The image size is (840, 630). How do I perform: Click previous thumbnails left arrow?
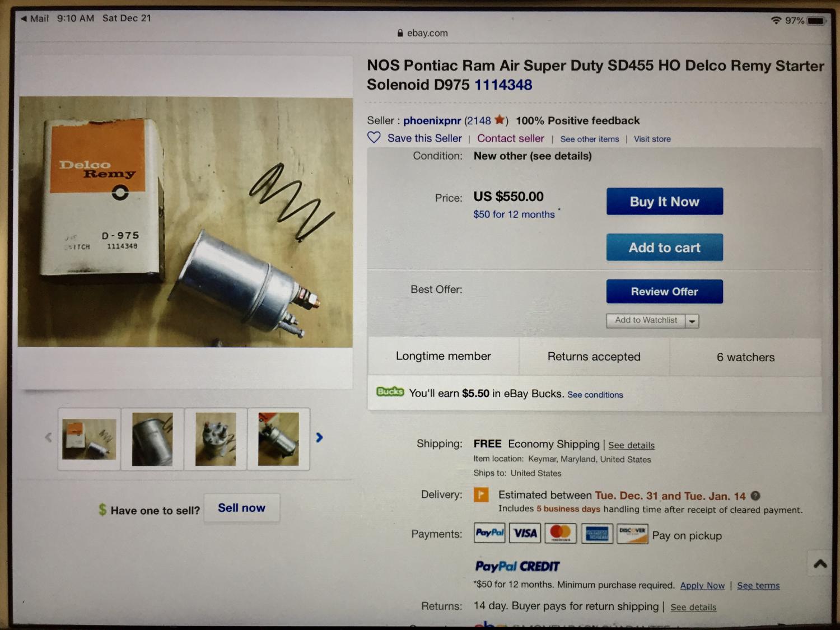(x=48, y=437)
